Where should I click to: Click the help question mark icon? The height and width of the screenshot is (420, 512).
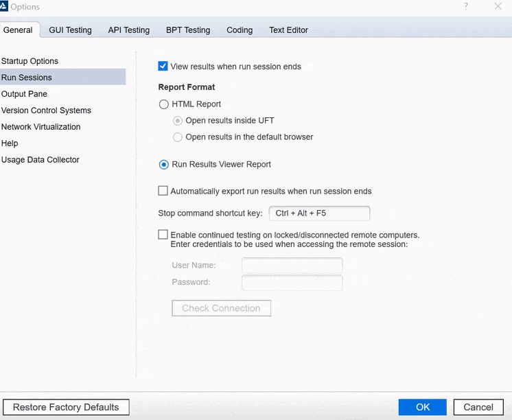pos(466,6)
